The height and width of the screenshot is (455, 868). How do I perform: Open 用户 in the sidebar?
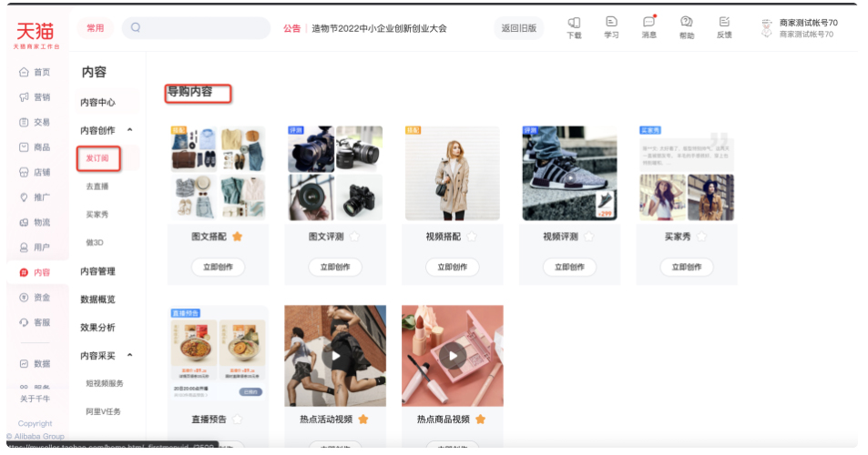(x=35, y=248)
